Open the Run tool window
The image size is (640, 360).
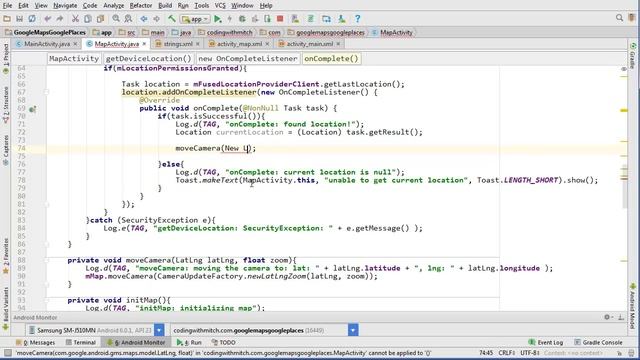point(189,342)
